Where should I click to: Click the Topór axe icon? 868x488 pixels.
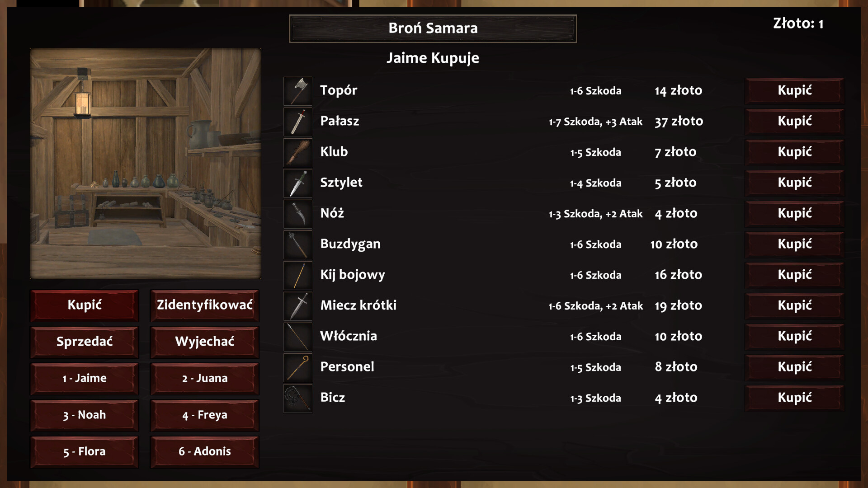[x=298, y=91]
